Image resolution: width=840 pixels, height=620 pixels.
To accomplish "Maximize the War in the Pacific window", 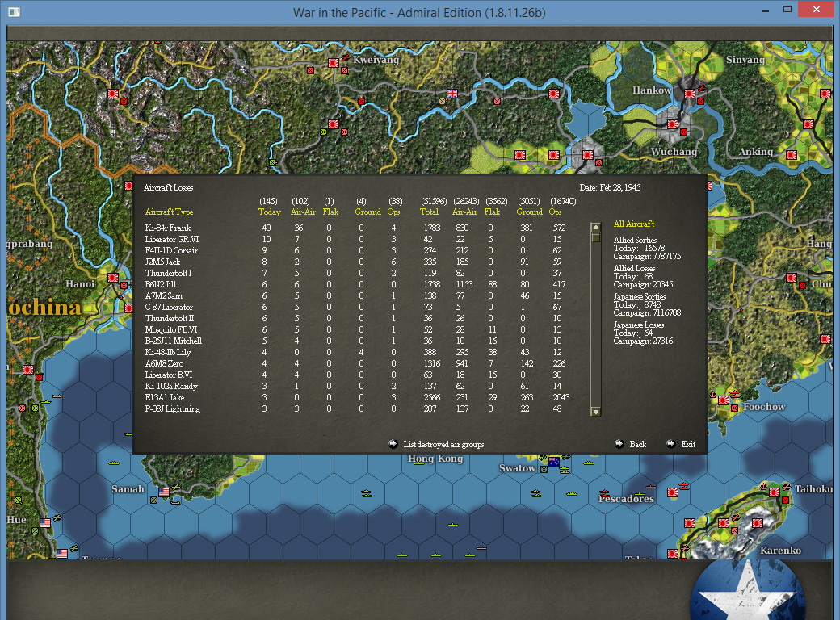I will (787, 10).
